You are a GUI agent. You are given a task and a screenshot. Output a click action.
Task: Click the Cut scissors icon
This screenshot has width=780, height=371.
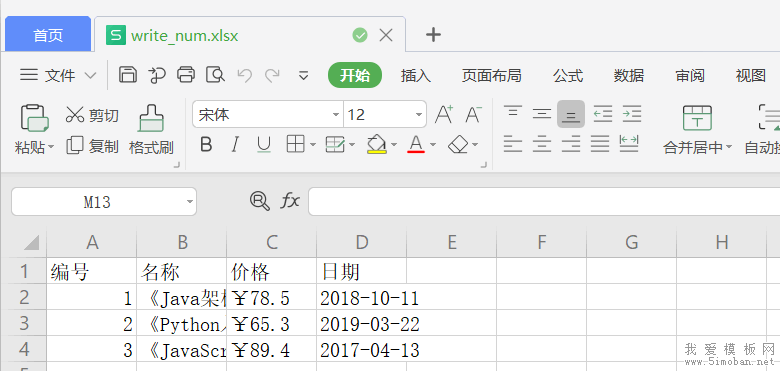[x=75, y=115]
